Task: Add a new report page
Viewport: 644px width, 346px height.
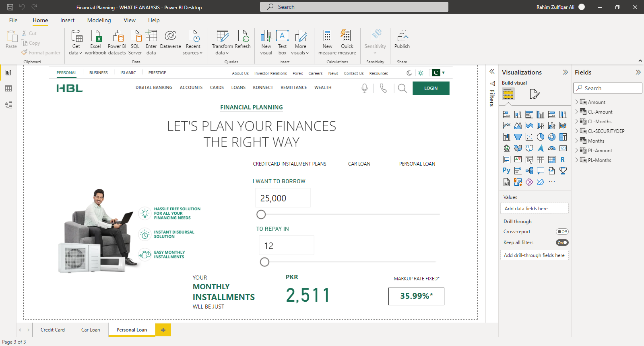Action: coord(163,330)
